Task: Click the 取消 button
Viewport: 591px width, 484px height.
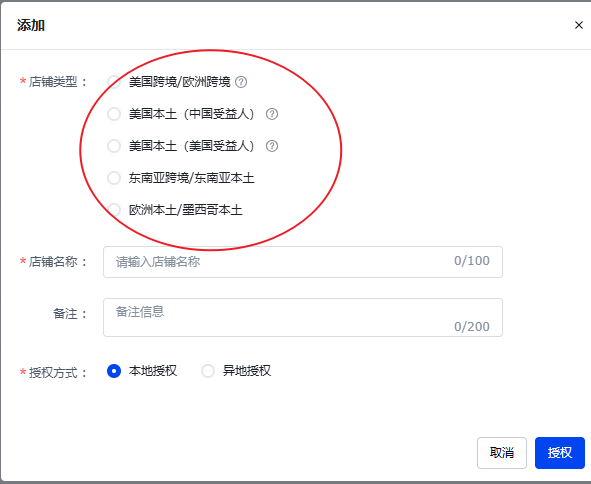Action: [x=502, y=453]
